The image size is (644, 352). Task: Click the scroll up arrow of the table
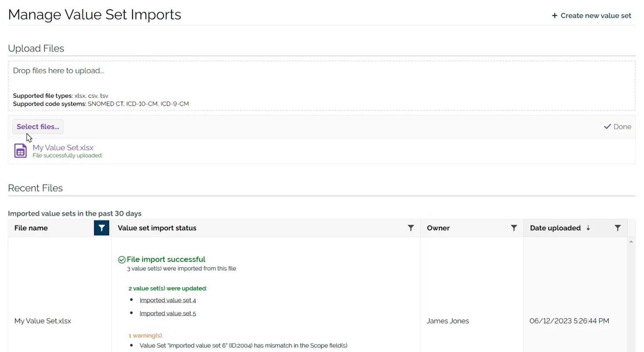coord(631,242)
